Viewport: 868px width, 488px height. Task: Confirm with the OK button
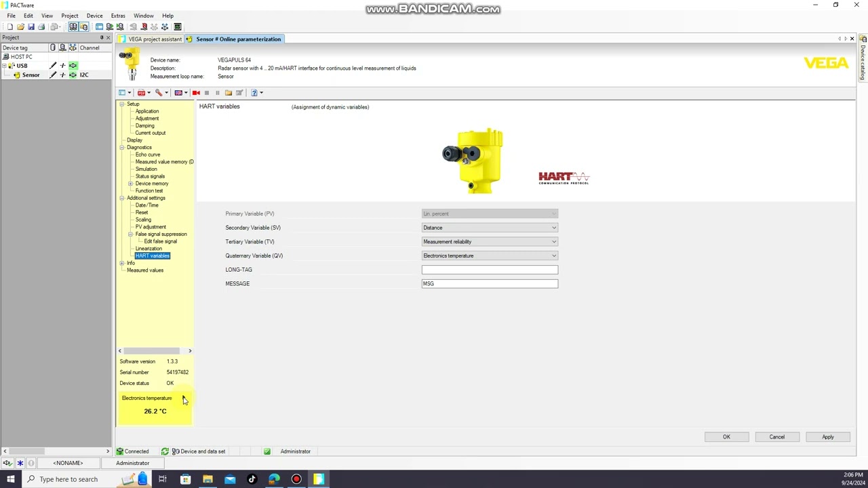coord(726,437)
